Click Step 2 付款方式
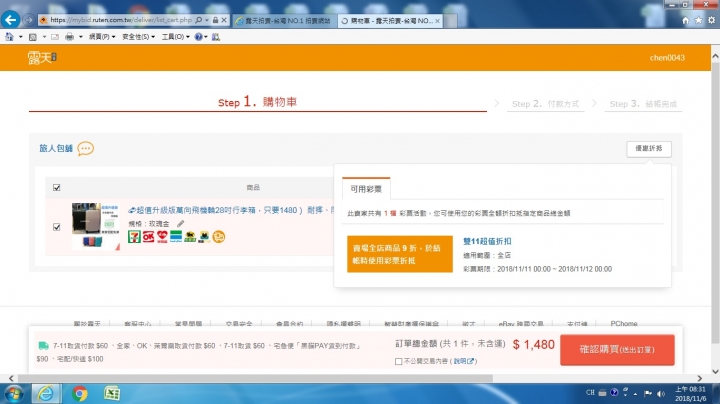This screenshot has width=720, height=404. coord(545,104)
